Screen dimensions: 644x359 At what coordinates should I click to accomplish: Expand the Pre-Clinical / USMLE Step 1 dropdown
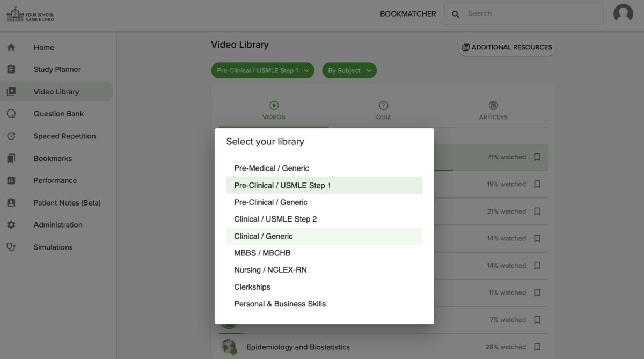(x=262, y=70)
